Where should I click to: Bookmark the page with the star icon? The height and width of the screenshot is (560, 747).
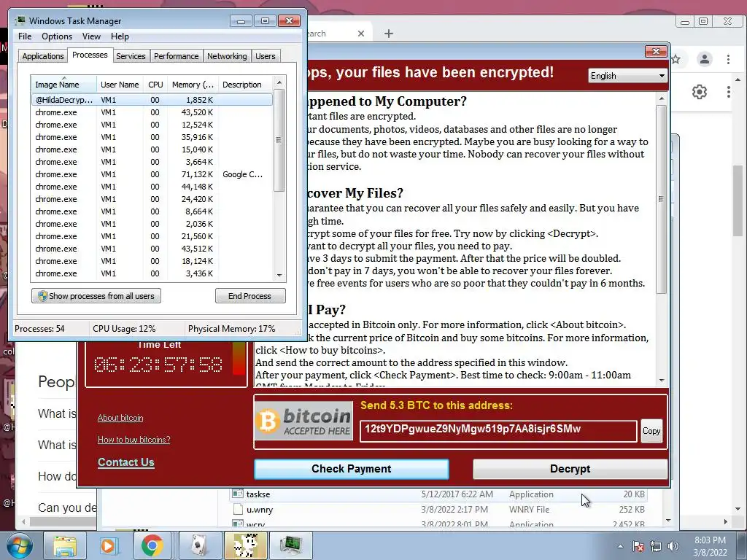tap(676, 59)
